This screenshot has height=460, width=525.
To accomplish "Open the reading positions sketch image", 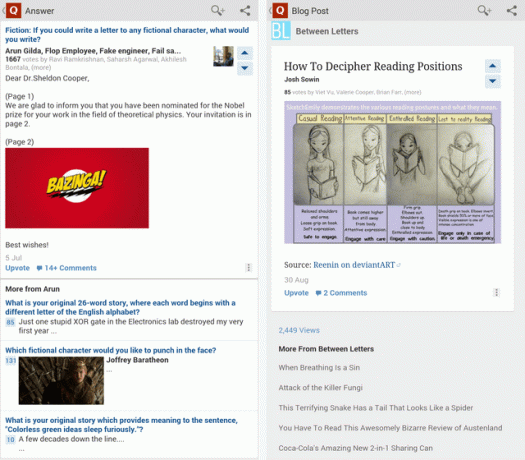I will pos(392,172).
